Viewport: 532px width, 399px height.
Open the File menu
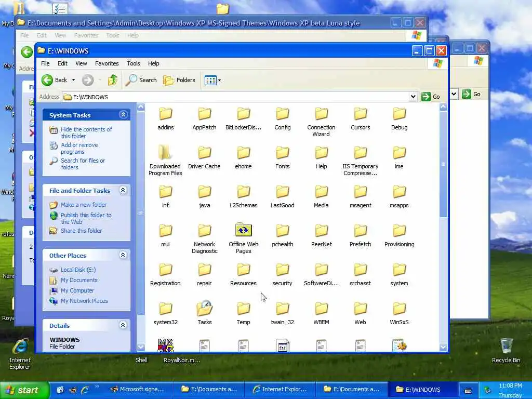[45, 63]
